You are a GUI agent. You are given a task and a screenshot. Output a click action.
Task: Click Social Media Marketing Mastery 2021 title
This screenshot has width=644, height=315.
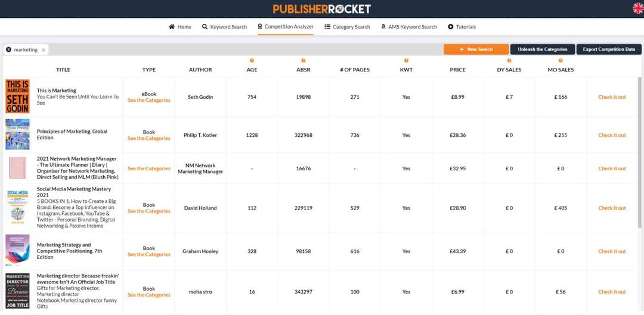pyautogui.click(x=74, y=192)
